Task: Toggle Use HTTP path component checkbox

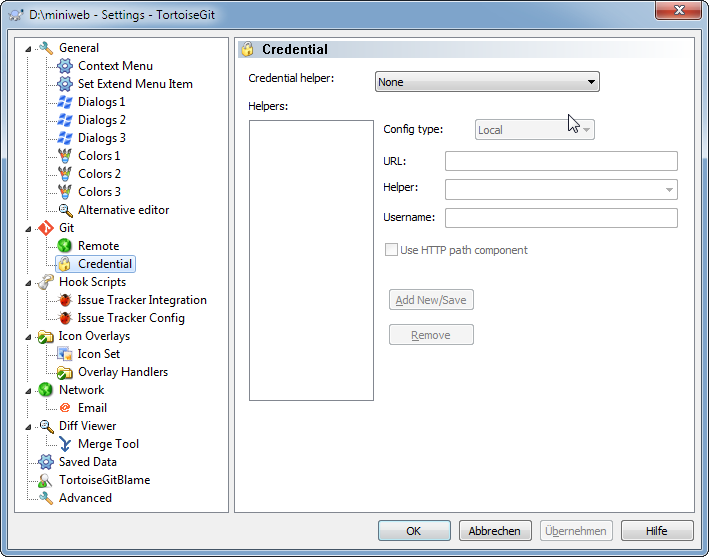Action: point(391,250)
